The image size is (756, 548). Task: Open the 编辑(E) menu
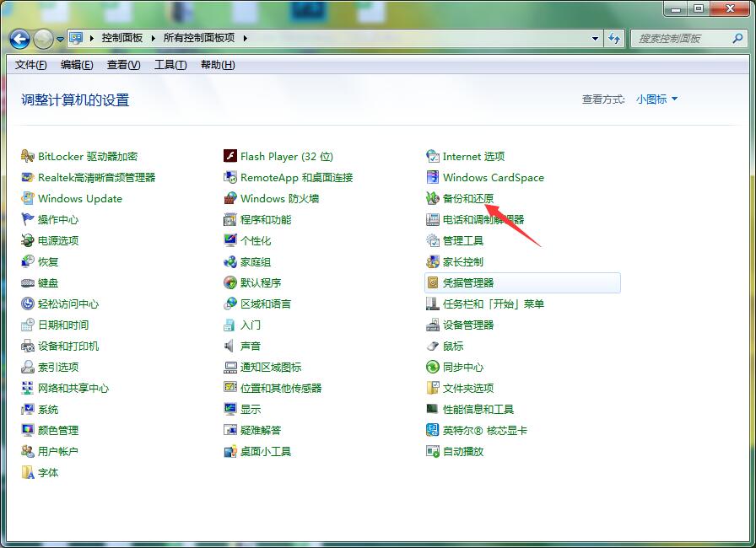77,65
